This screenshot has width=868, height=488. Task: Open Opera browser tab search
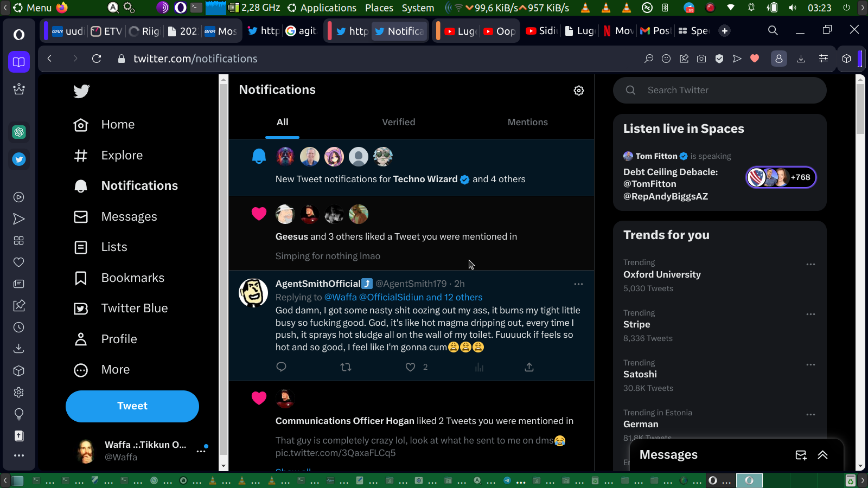[x=773, y=31]
